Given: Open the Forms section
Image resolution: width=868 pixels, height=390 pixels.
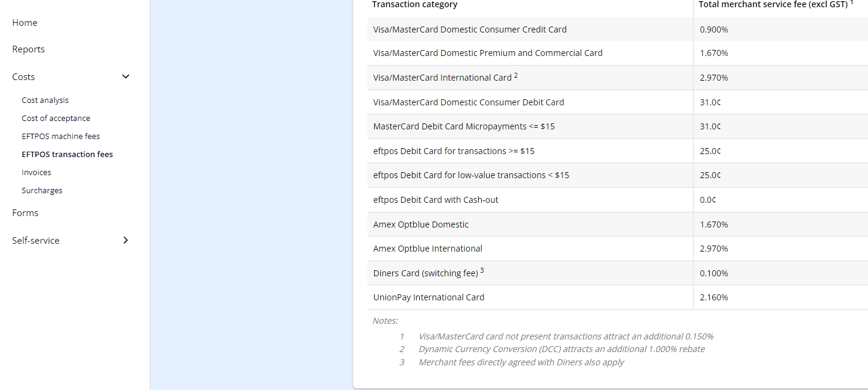Looking at the screenshot, I should [25, 213].
